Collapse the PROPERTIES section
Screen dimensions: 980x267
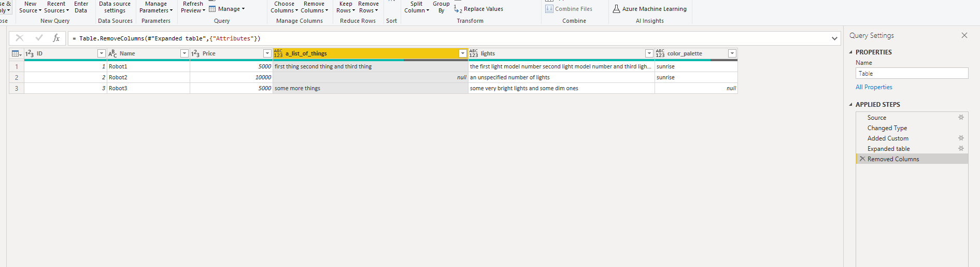[x=850, y=52]
